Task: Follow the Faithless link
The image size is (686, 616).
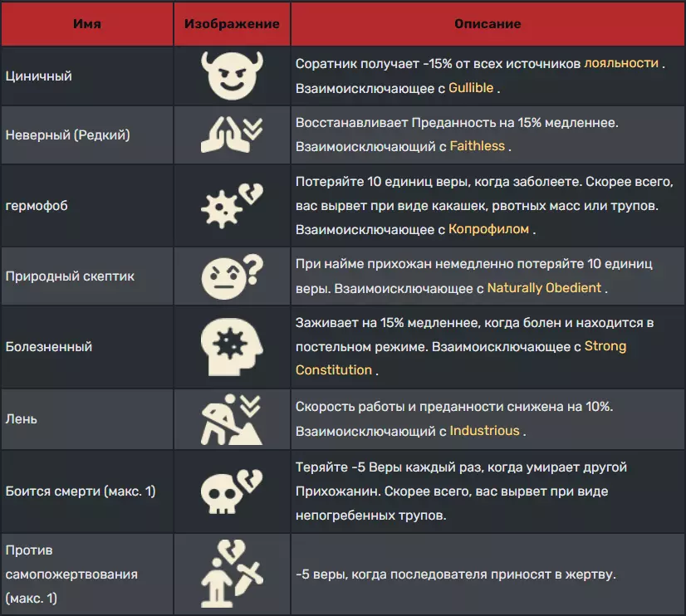Action: click(477, 146)
